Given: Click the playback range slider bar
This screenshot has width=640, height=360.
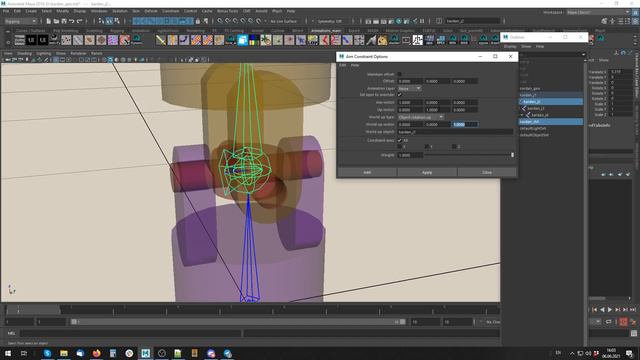Looking at the screenshot, I should (x=238, y=322).
